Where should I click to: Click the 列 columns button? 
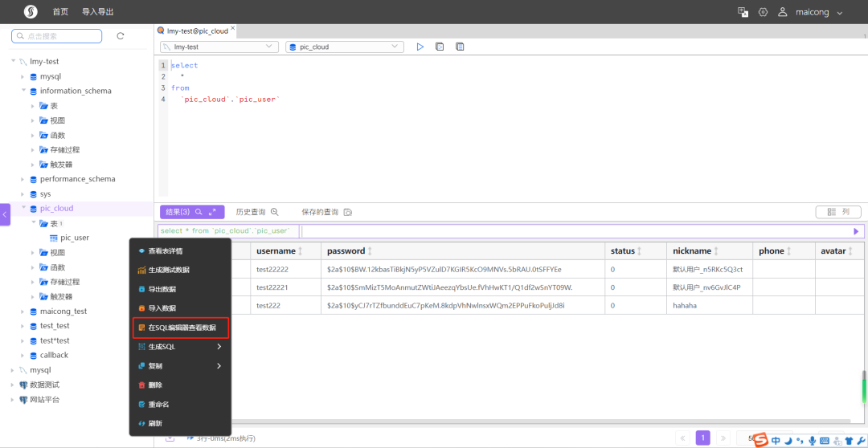[838, 212]
